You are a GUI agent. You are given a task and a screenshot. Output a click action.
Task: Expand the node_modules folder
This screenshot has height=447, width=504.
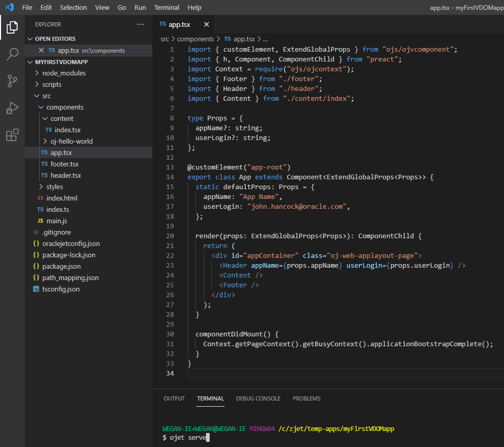click(64, 73)
